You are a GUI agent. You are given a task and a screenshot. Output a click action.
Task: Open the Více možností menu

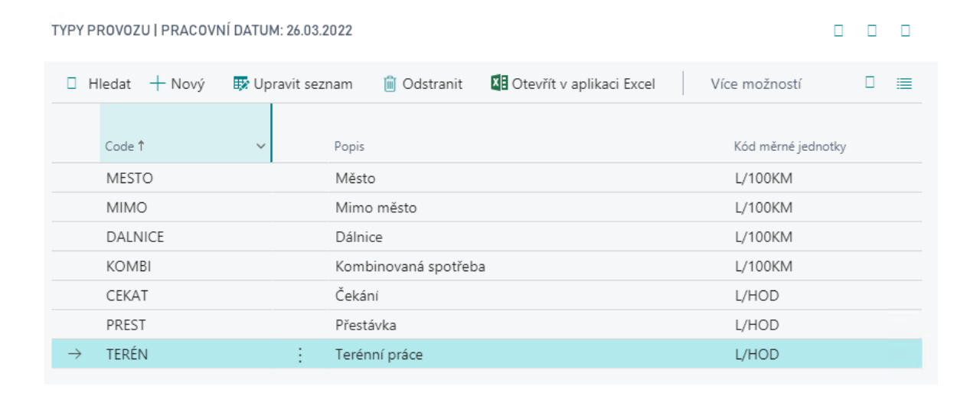click(755, 84)
